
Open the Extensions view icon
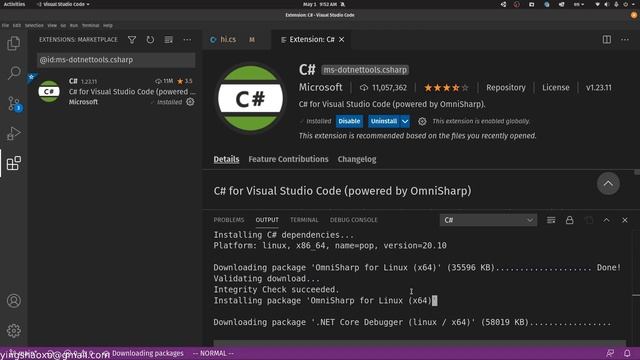point(13,163)
